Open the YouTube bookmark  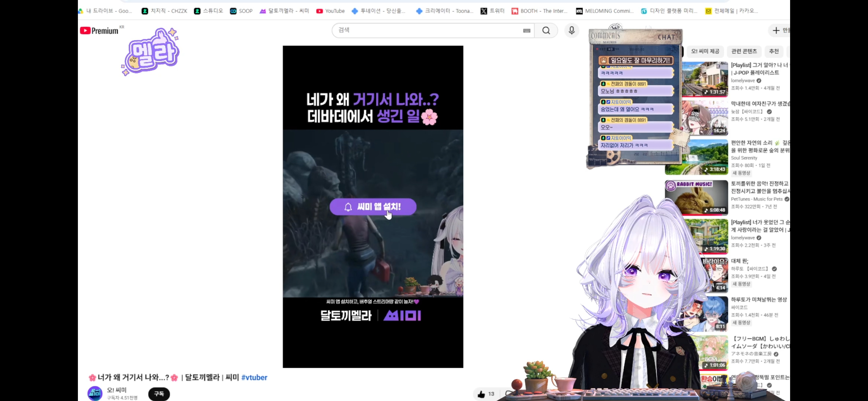click(331, 11)
